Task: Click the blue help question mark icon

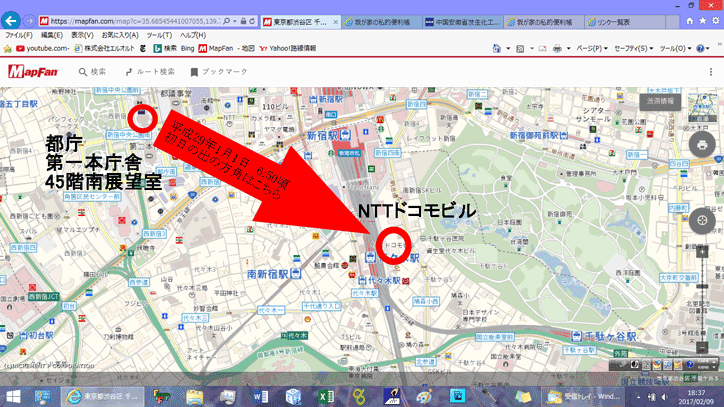Action: (700, 49)
